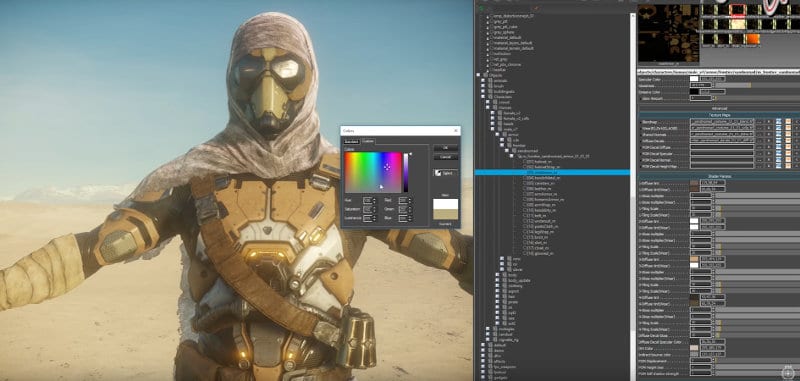The height and width of the screenshot is (381, 800).
Task: Toggle checkbox beside animals tree node
Action: coord(483,81)
